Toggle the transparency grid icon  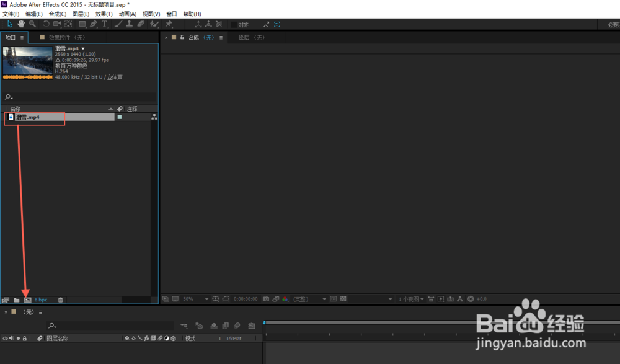[x=343, y=299]
